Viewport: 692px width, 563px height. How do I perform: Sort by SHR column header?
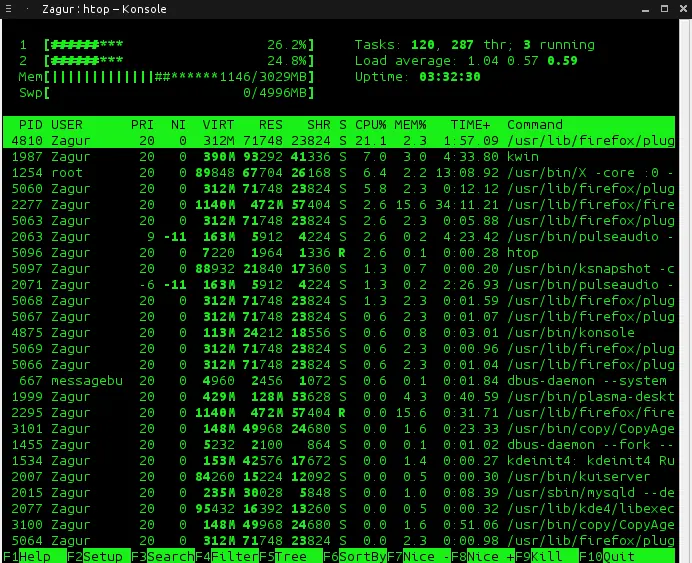point(319,125)
